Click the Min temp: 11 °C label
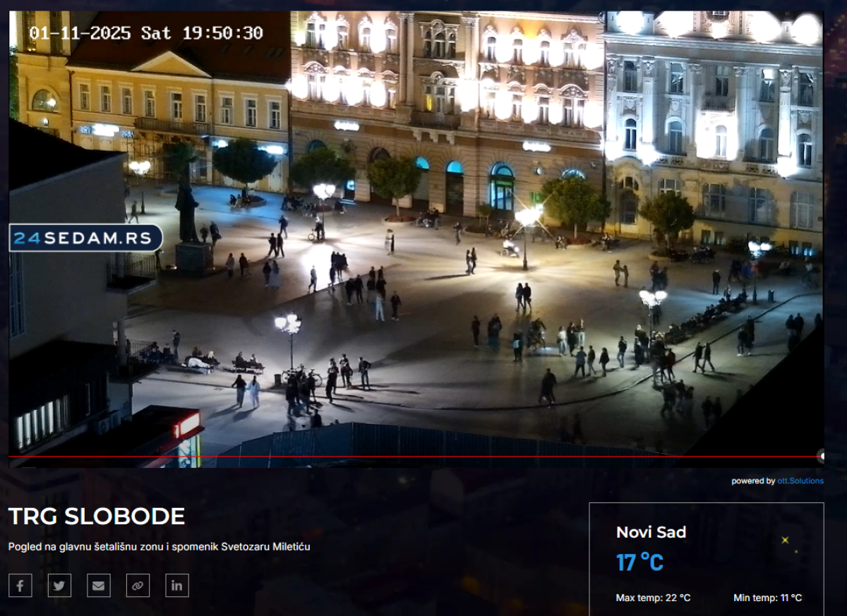This screenshot has width=847, height=616. click(x=767, y=598)
